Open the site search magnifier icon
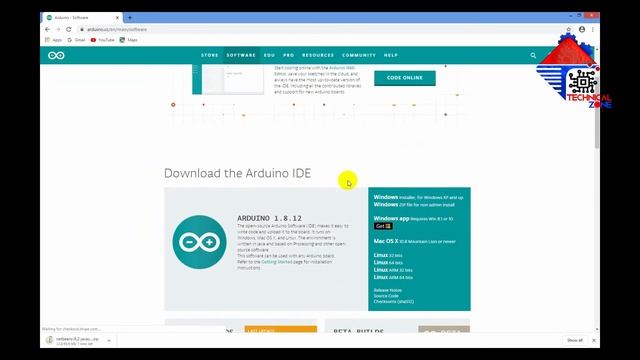The width and height of the screenshot is (640, 360). tap(533, 56)
